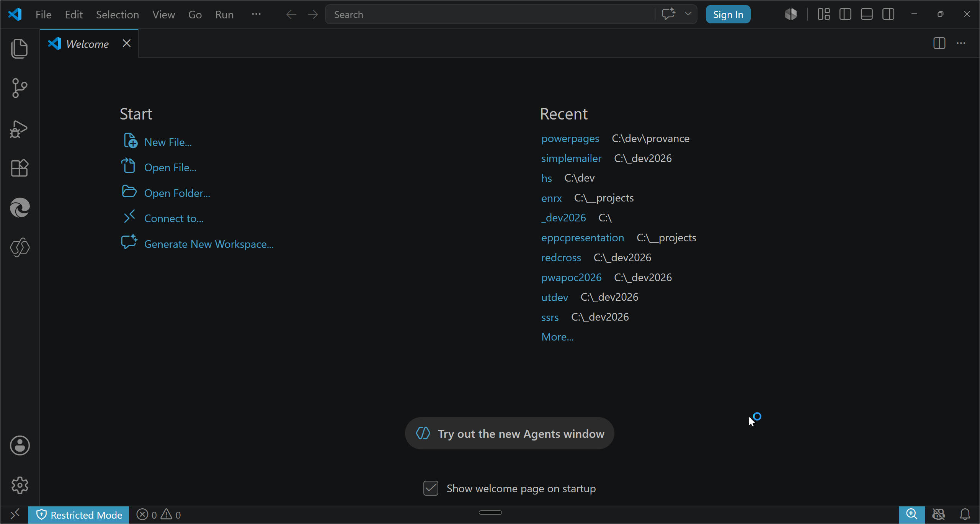980x524 pixels.
Task: Open the Run and Debug view
Action: click(19, 129)
